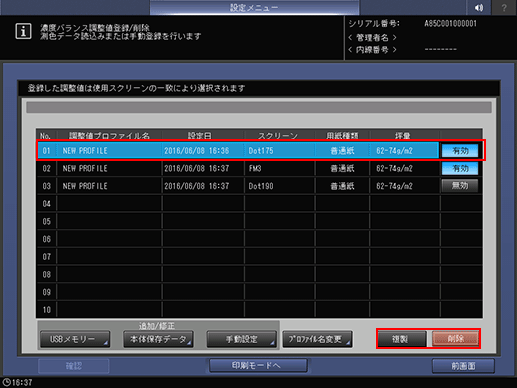Click the 管理者名 administrator name label

(372, 37)
